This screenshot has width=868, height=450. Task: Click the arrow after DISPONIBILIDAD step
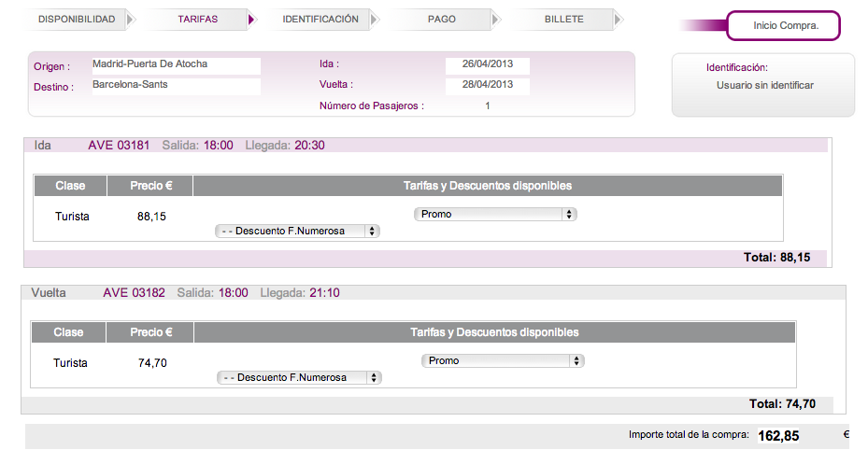130,20
